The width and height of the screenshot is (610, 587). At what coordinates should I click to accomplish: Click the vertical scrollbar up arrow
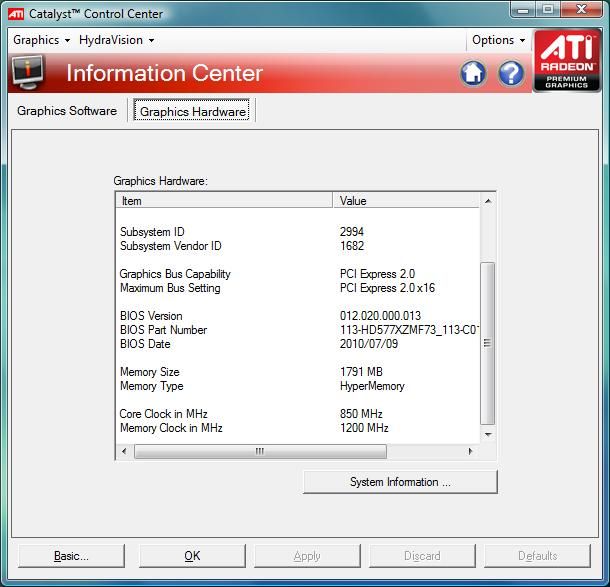pyautogui.click(x=488, y=201)
